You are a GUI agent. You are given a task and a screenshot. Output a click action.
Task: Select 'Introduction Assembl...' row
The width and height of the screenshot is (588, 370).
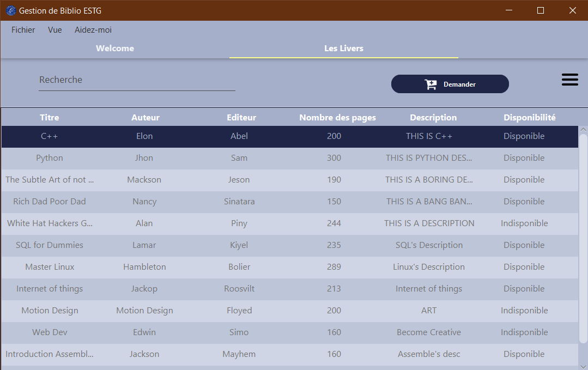[x=289, y=354]
